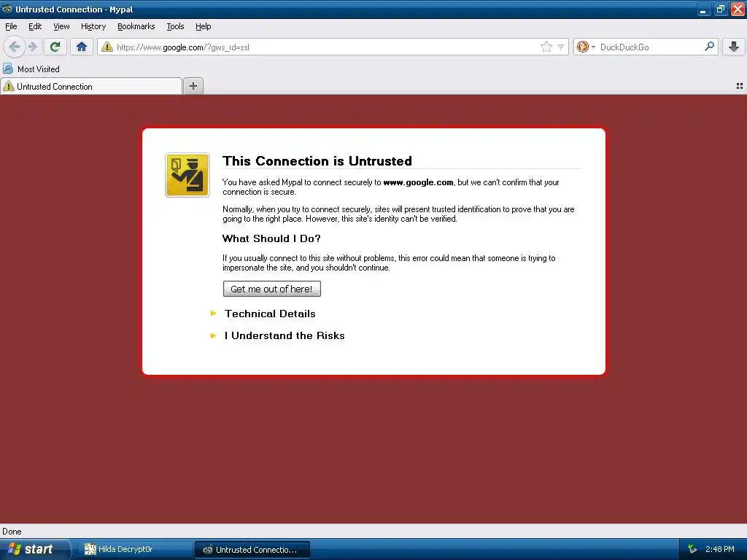Screen dimensions: 747x560
Task: Open a new tab with the plus button
Action: 193,86
